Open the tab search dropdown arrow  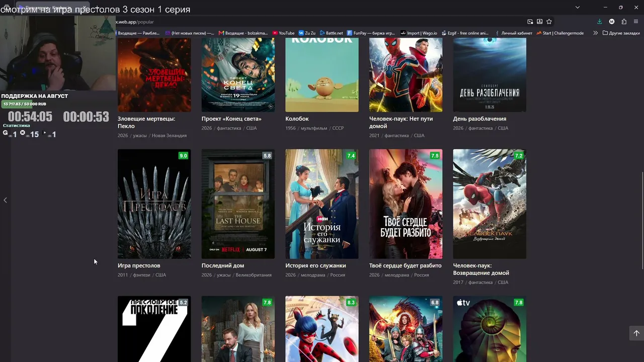[578, 7]
